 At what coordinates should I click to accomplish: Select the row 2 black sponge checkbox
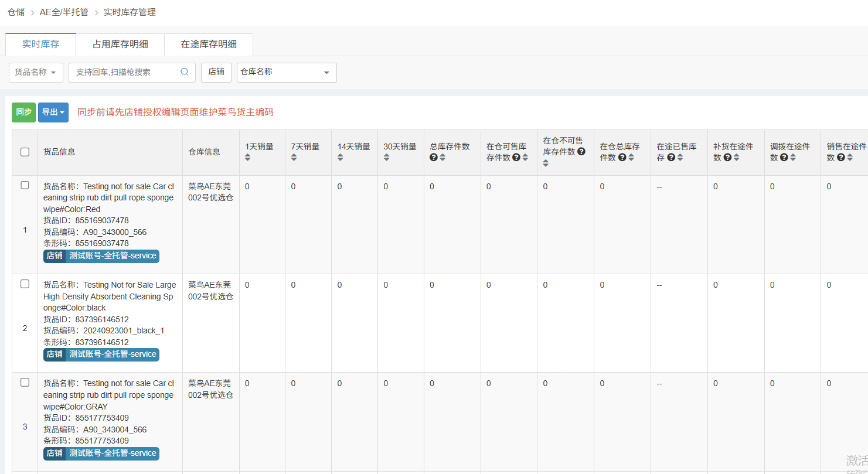tap(25, 284)
